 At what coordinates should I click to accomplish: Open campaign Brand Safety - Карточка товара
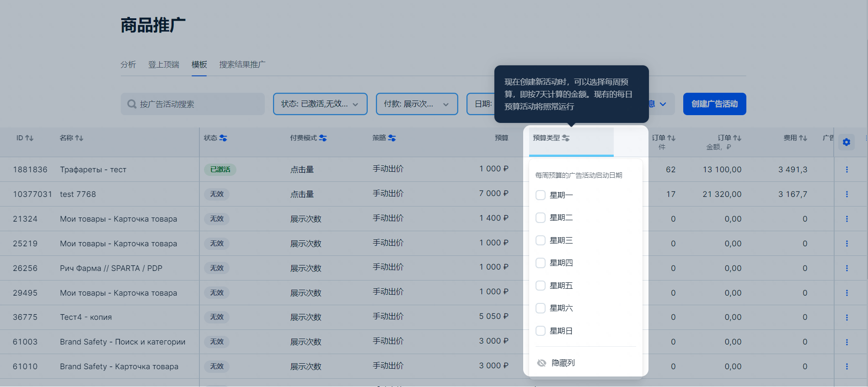[119, 366]
